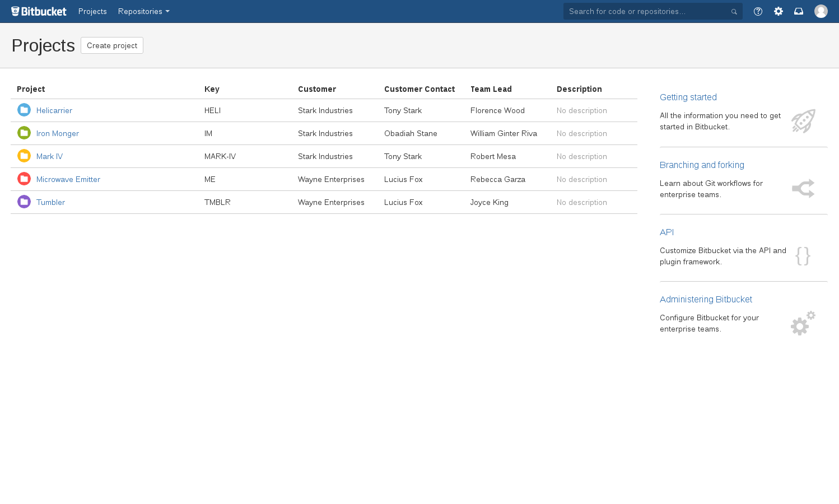Click Stark Industries in Helicarrier row
839x504 pixels.
[x=325, y=110]
